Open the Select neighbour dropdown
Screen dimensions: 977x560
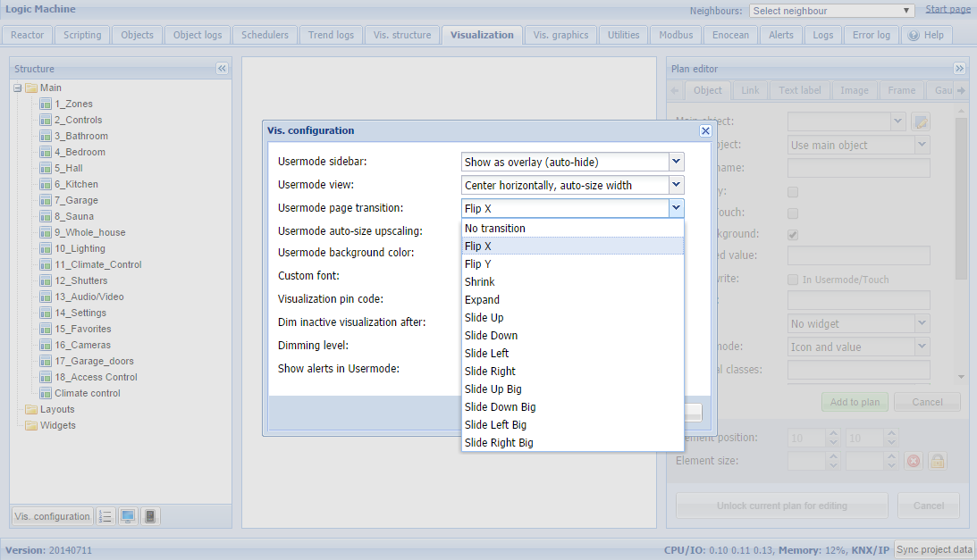[832, 11]
